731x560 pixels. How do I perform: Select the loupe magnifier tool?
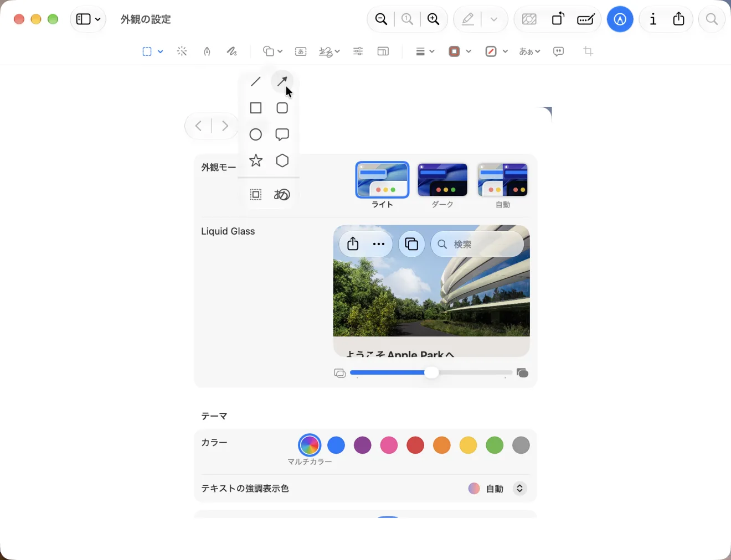pos(282,194)
